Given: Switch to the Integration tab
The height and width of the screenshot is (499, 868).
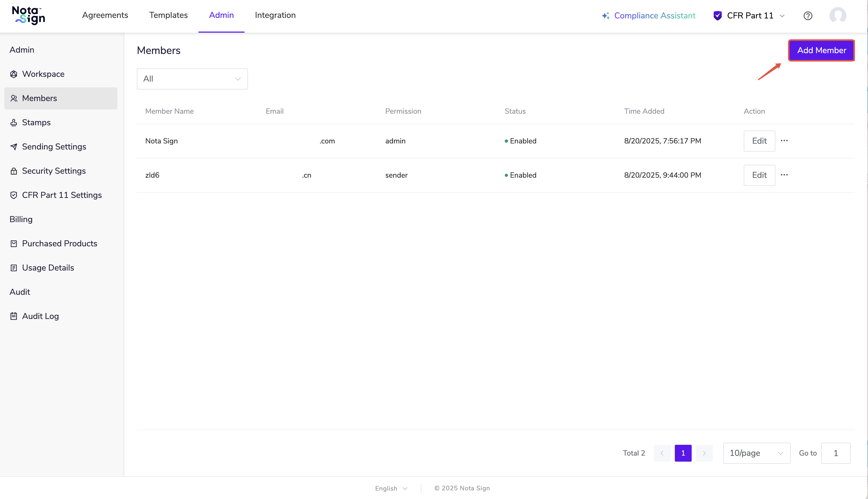Looking at the screenshot, I should pos(275,15).
